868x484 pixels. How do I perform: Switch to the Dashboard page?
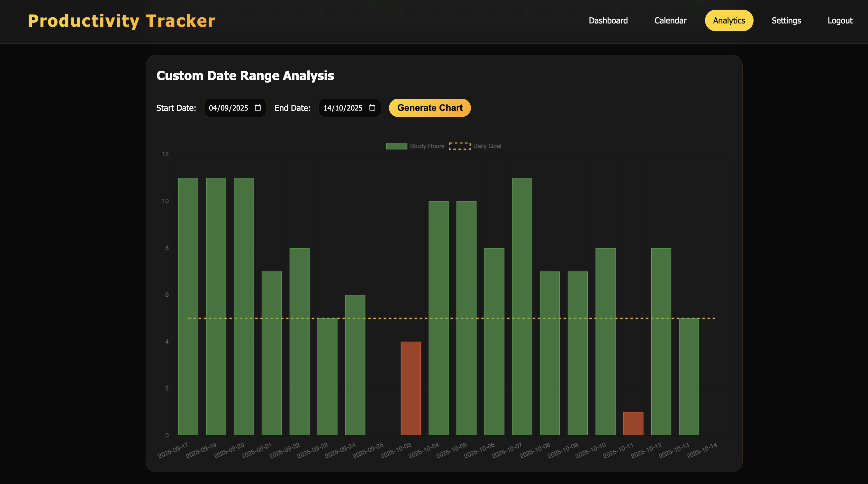click(608, 21)
